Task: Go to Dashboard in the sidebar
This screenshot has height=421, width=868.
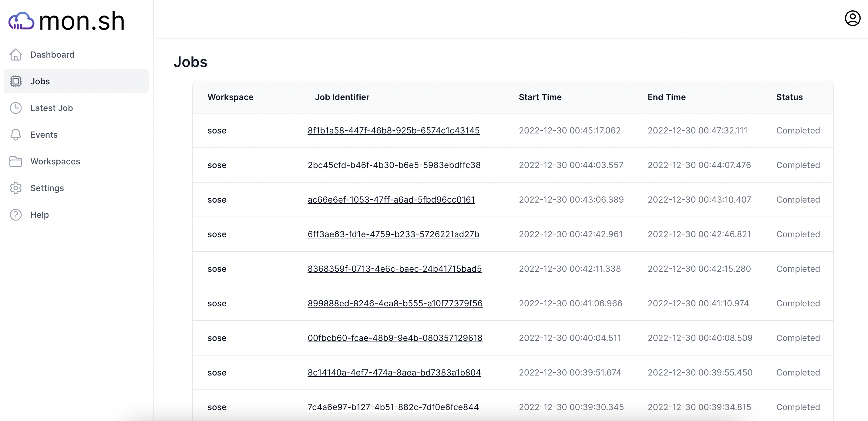Action: pyautogui.click(x=76, y=55)
